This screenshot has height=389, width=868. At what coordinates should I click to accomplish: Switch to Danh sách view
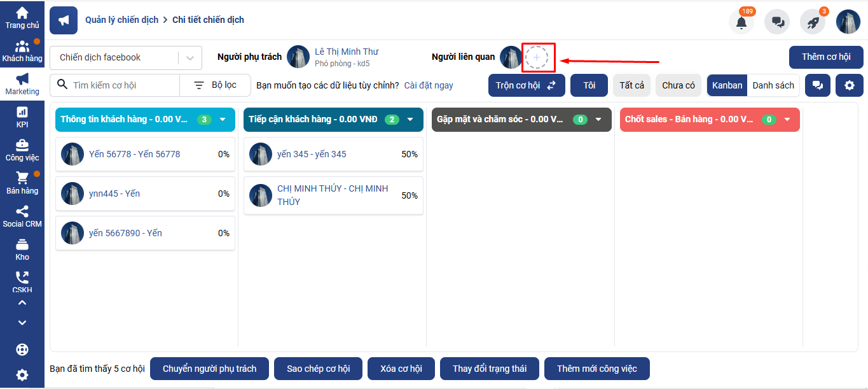tap(773, 85)
